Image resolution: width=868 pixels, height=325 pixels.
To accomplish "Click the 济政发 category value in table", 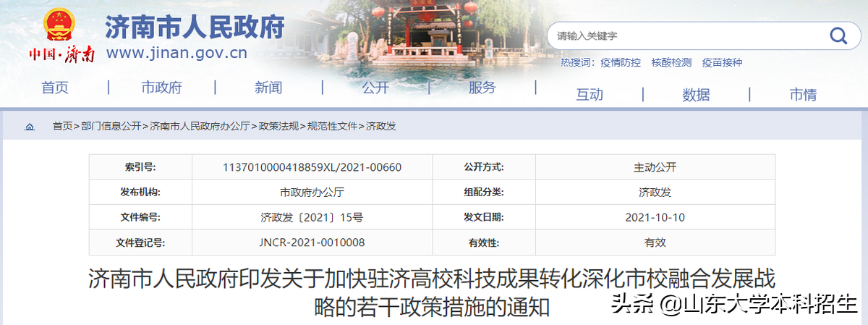I will pos(655,193).
